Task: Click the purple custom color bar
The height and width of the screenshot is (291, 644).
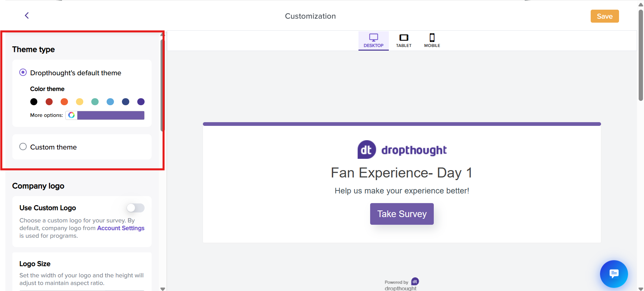Action: point(111,115)
